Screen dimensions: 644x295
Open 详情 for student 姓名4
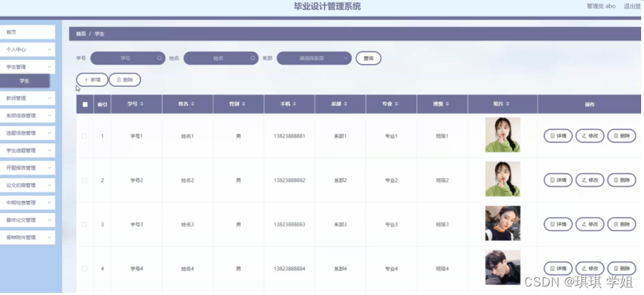point(558,269)
